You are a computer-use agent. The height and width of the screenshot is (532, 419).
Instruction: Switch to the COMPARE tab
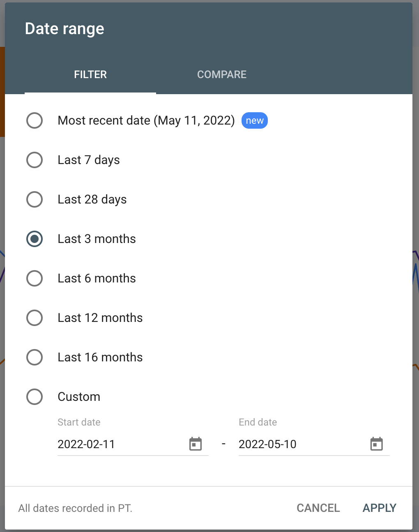point(222,74)
